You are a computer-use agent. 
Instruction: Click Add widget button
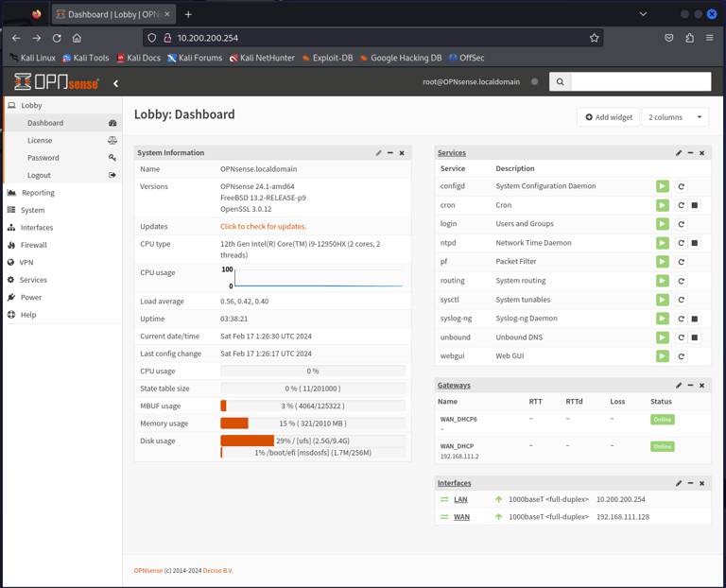(609, 117)
